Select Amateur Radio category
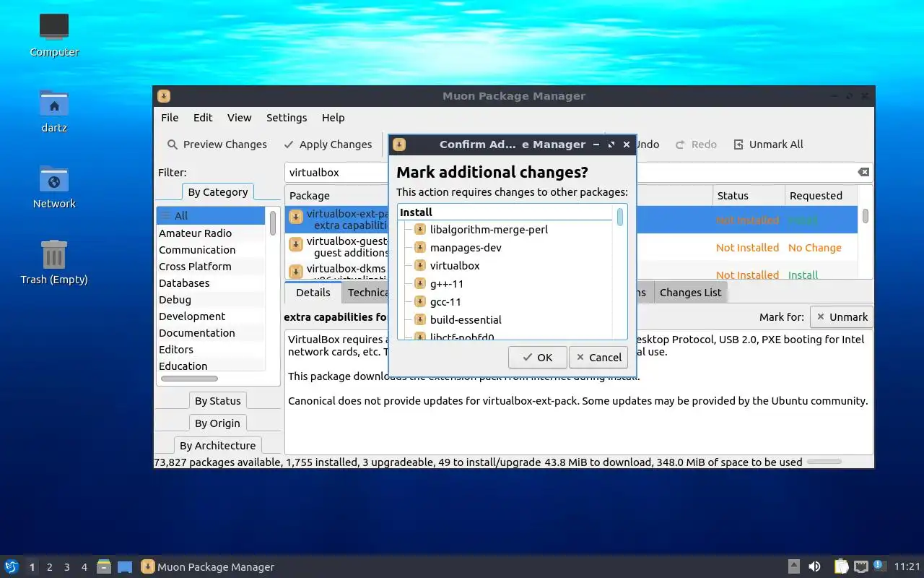924x578 pixels. pyautogui.click(x=212, y=233)
